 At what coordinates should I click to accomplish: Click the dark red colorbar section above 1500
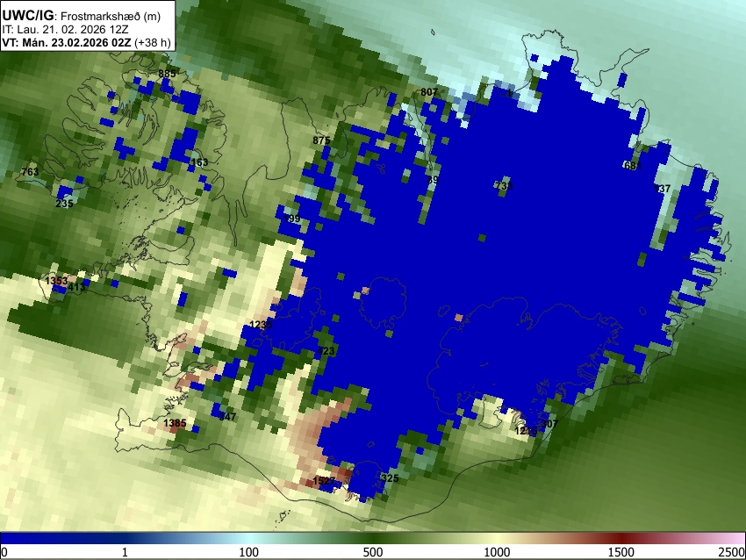point(621,538)
